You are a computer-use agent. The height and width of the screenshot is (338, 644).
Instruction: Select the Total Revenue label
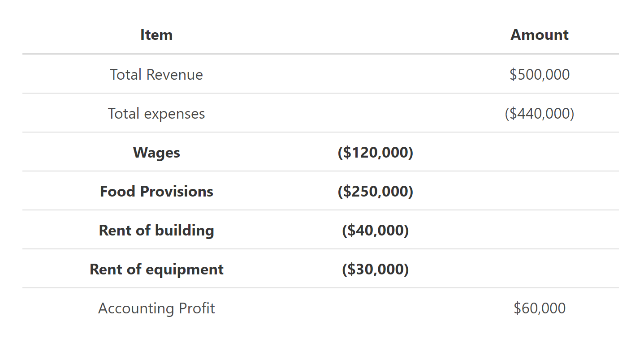(156, 74)
